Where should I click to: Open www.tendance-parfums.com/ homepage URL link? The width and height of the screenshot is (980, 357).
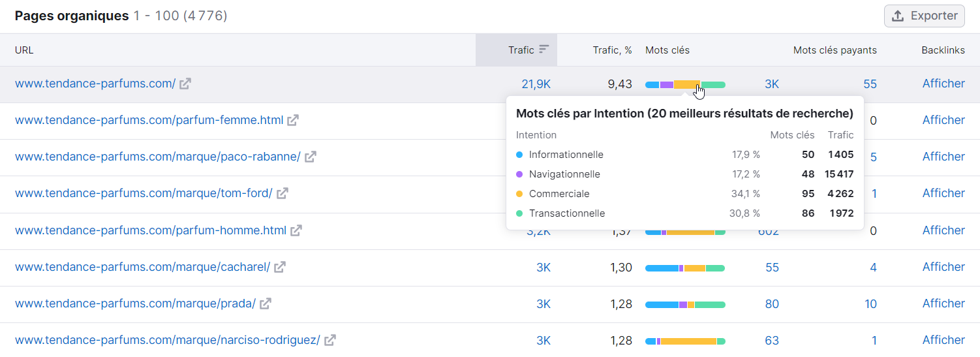tap(95, 84)
